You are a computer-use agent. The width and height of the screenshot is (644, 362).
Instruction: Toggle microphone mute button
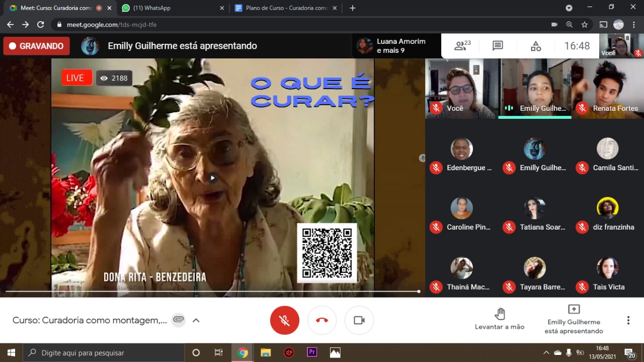coord(284,320)
